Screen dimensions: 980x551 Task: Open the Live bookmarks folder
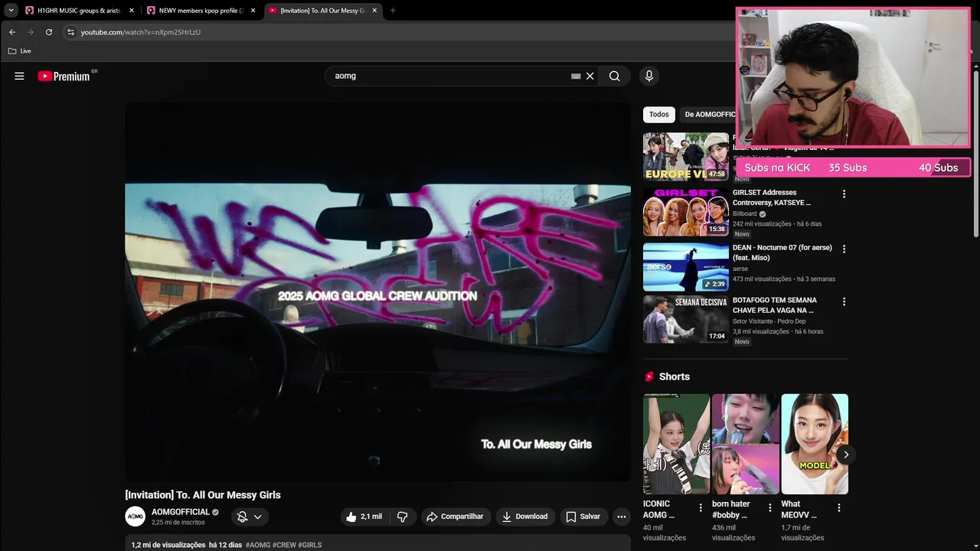(20, 51)
